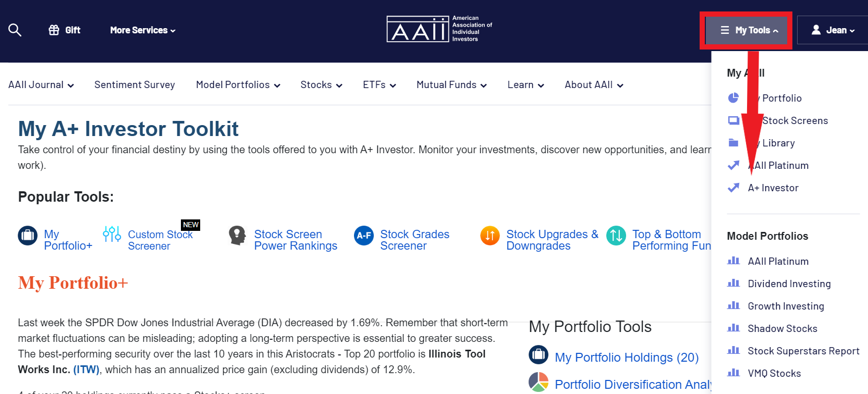
Task: Select Shadow Stocks under Model Portfolios
Action: (x=783, y=328)
